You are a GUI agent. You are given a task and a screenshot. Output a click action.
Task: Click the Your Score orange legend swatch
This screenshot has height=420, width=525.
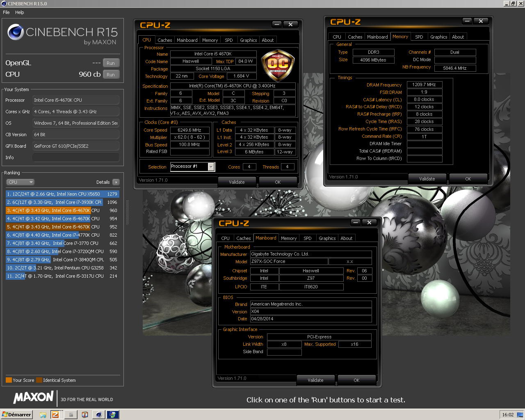9,380
